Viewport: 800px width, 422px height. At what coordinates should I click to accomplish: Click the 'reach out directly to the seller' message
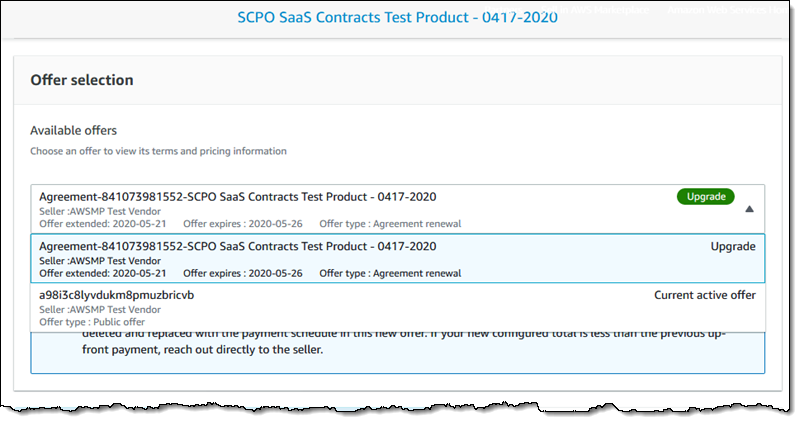(410, 351)
